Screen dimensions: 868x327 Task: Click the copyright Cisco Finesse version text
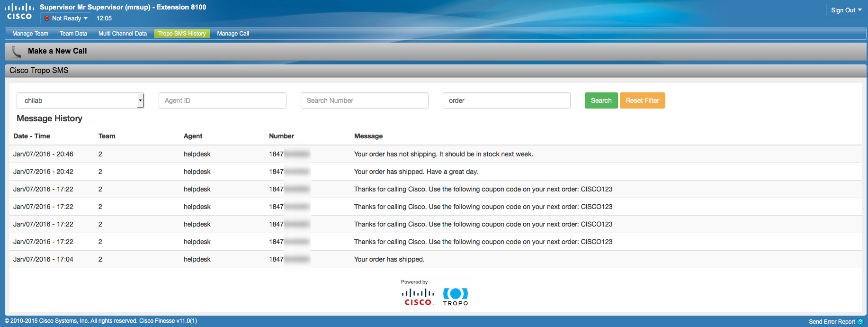pos(101,321)
